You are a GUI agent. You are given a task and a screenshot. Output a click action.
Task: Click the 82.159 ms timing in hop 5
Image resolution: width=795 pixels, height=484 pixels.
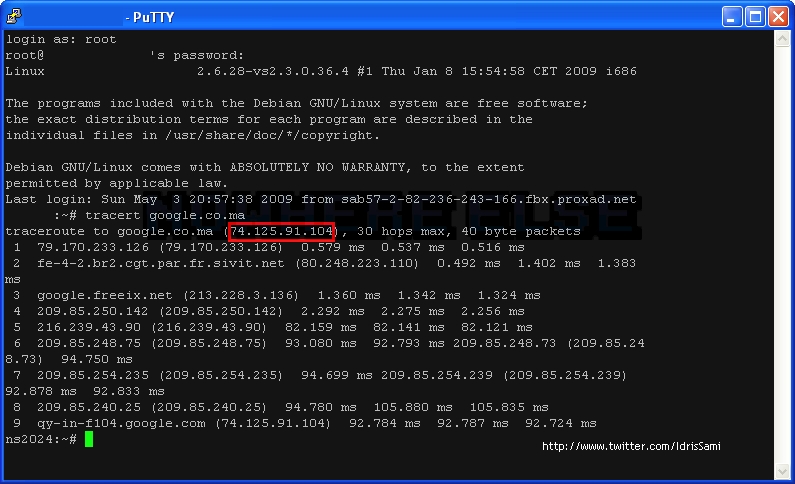pyautogui.click(x=320, y=327)
